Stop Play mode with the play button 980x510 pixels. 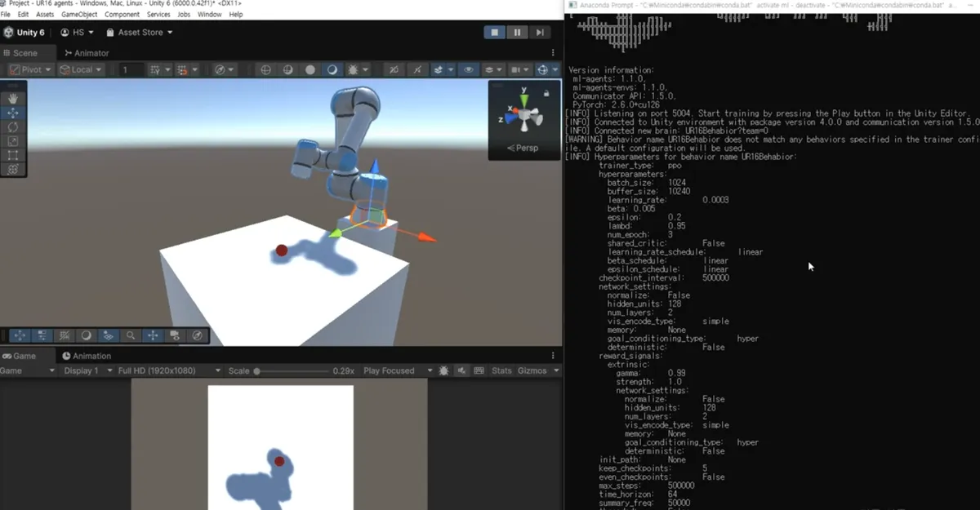coord(494,33)
